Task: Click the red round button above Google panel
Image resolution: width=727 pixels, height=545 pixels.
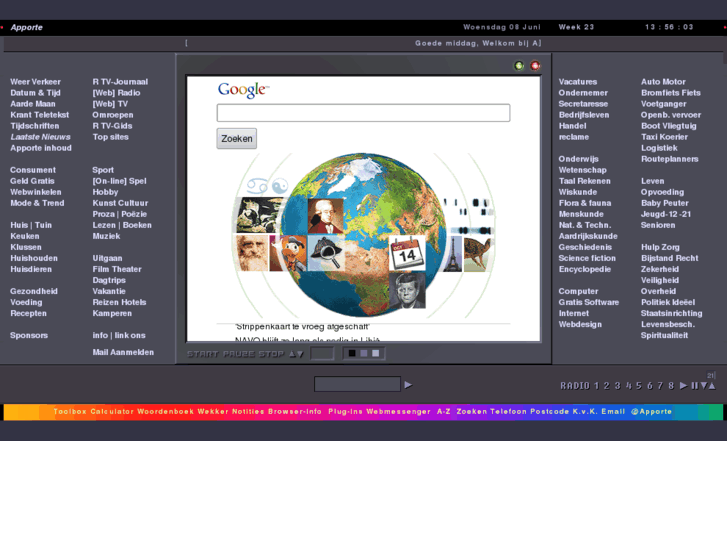Action: point(535,66)
